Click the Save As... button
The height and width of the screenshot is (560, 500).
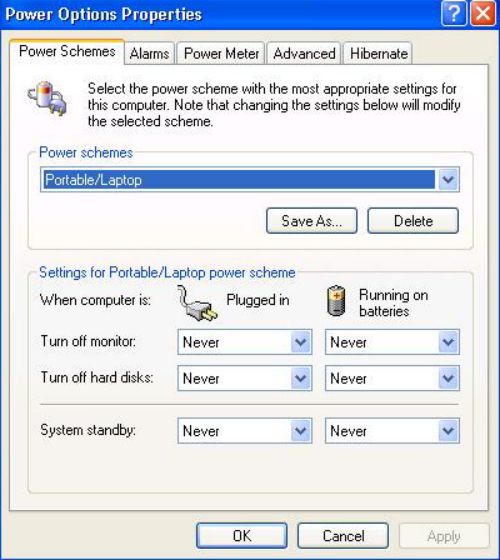tap(312, 221)
